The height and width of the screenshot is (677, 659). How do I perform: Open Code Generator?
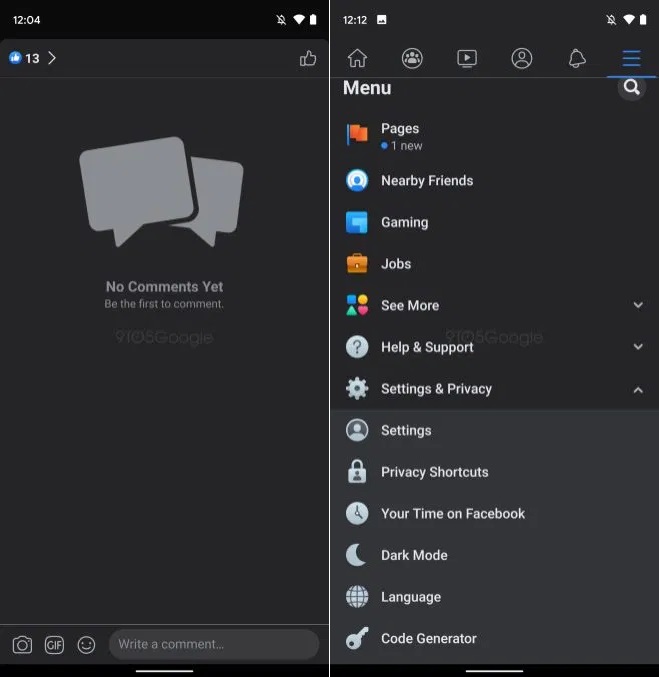[x=494, y=638]
